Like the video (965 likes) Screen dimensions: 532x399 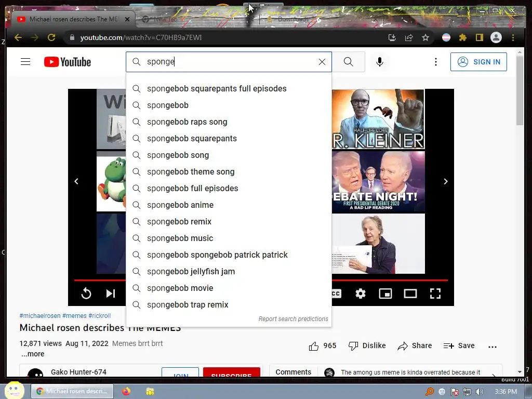click(322, 345)
